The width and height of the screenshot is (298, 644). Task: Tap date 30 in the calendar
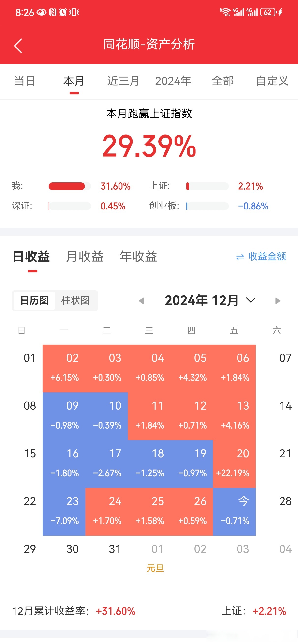click(x=73, y=549)
